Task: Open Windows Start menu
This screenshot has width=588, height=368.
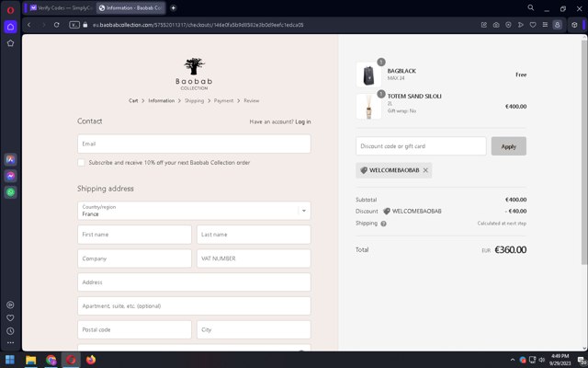Action: pyautogui.click(x=10, y=360)
